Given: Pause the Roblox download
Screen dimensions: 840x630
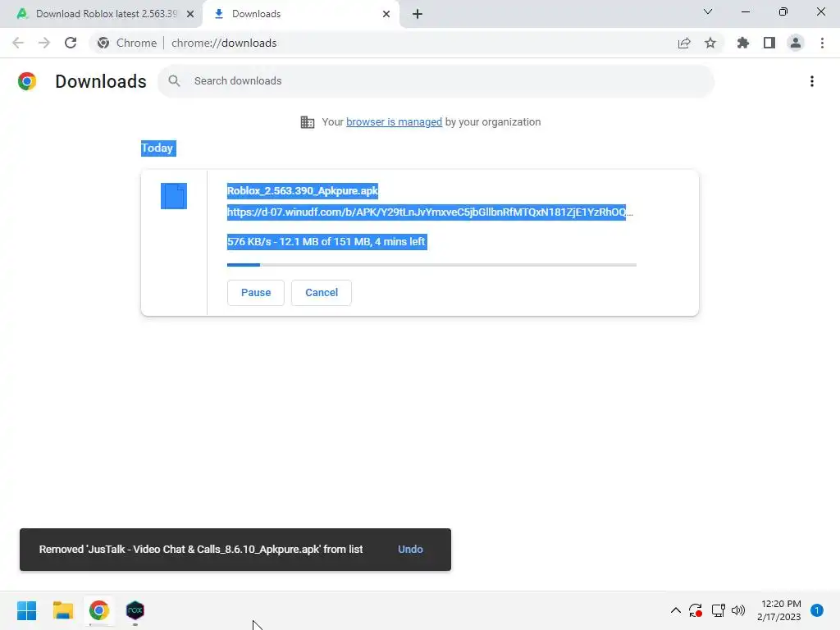Looking at the screenshot, I should tap(256, 293).
